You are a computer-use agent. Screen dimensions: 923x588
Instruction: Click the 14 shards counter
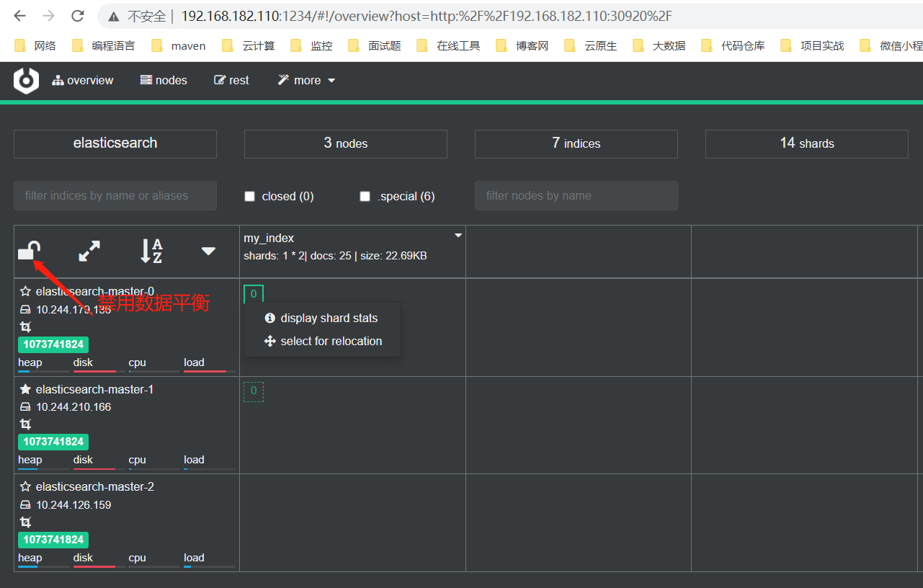(x=807, y=143)
